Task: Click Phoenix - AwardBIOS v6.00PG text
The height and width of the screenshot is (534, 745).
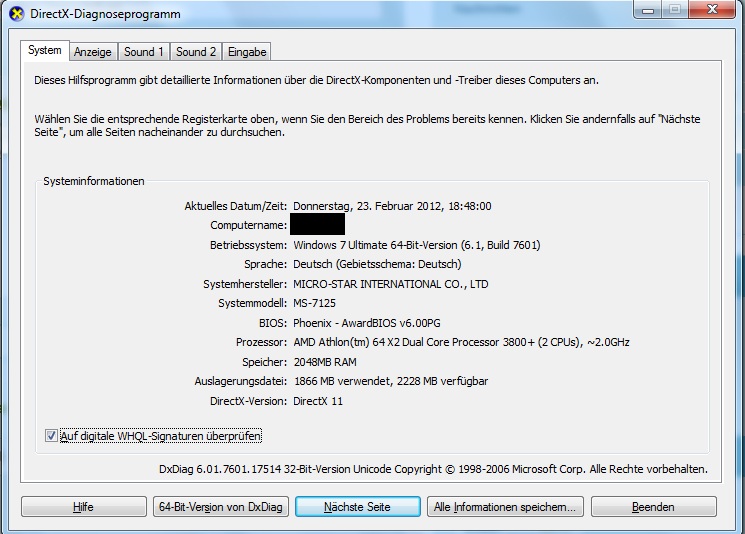Action: pos(367,323)
